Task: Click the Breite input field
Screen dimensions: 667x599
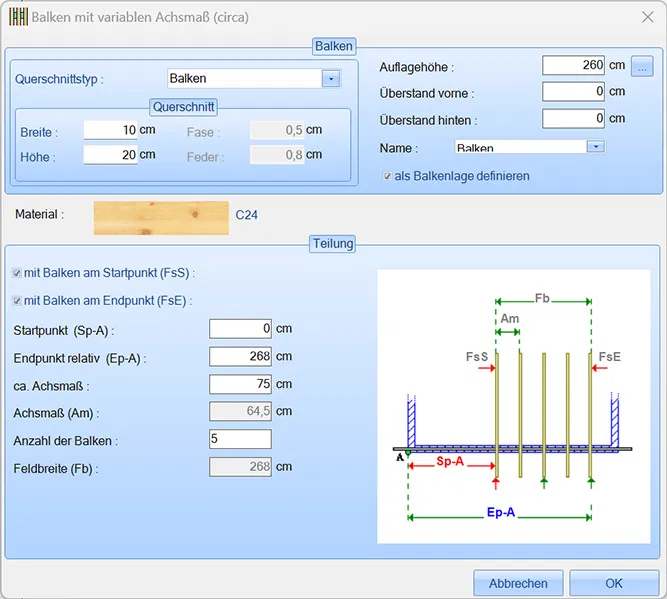Action: pyautogui.click(x=110, y=130)
